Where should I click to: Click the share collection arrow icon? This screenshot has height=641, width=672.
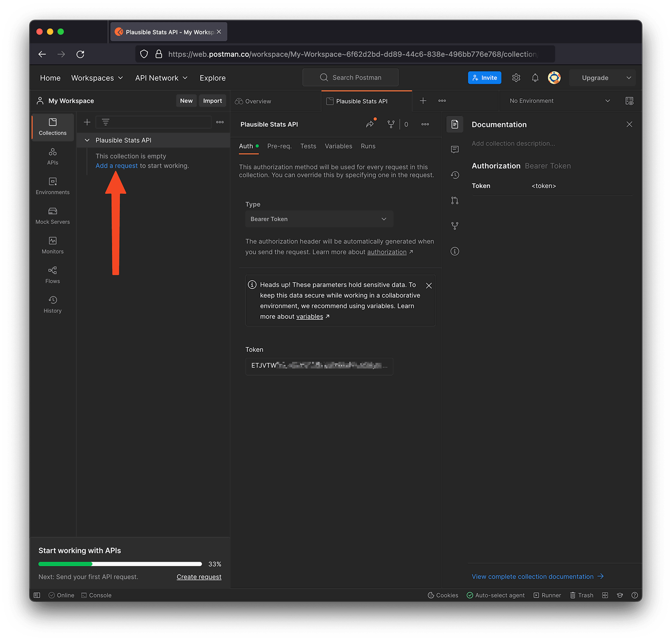tap(370, 124)
